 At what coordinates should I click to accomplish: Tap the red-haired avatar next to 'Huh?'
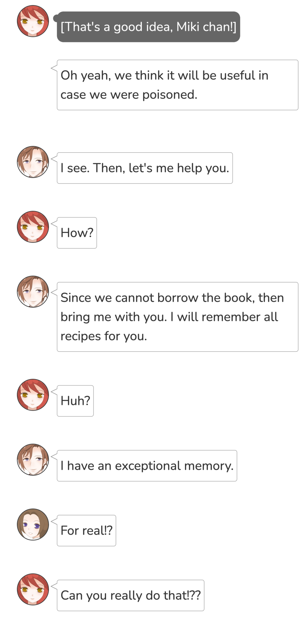click(33, 395)
